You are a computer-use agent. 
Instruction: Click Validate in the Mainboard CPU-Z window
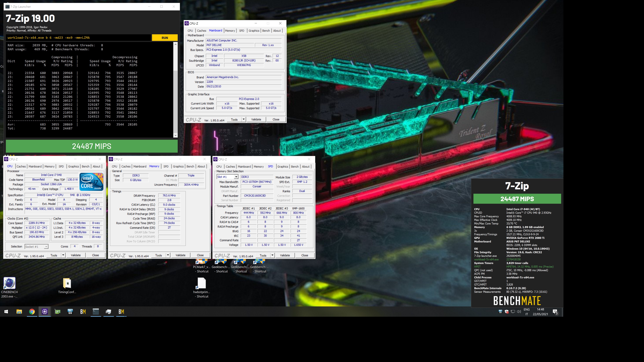(x=256, y=119)
